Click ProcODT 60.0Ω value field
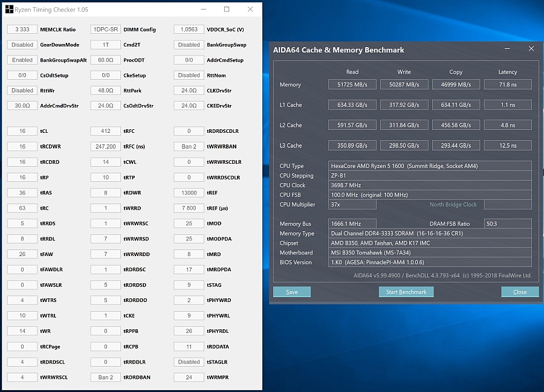The width and height of the screenshot is (544, 392). click(105, 60)
